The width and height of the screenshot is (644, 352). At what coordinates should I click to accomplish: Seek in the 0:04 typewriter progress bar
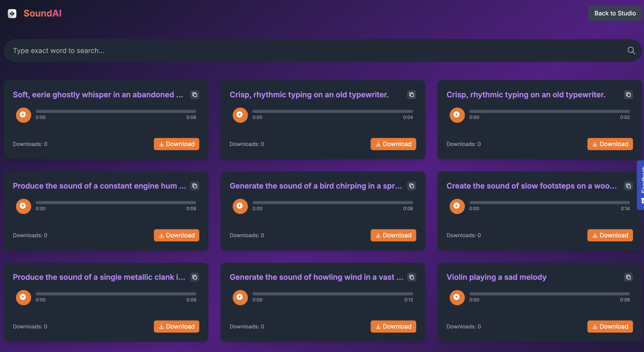click(332, 111)
